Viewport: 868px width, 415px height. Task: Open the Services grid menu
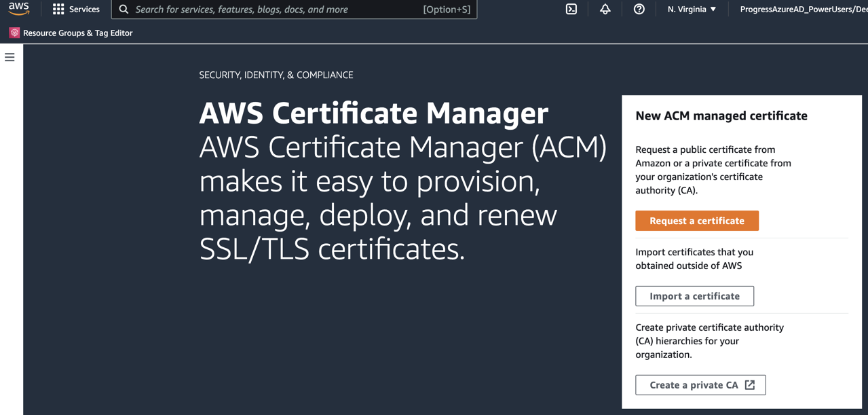(58, 9)
